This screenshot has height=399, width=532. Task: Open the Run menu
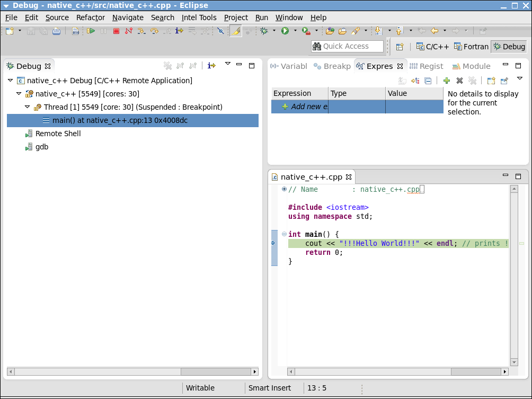click(x=262, y=17)
